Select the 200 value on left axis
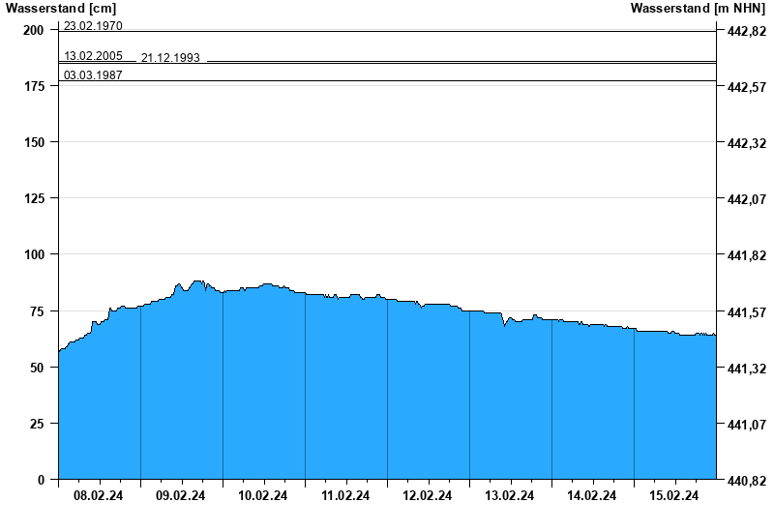This screenshot has width=774, height=532. (34, 31)
